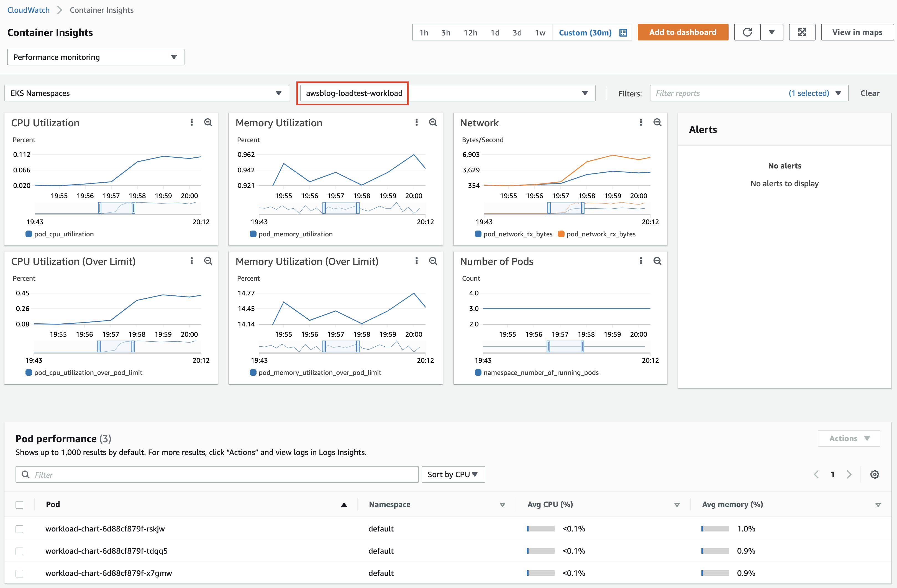Viewport: 897px width, 588px height.
Task: Select the workload-chart-6d88cf879f-rskjw pod checkbox
Action: (x=20, y=529)
